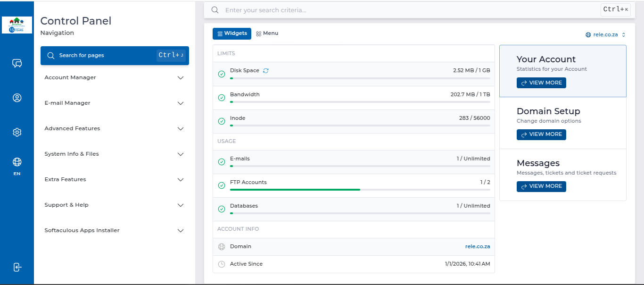The image size is (644, 285).
Task: Open the rele.co.za domain selector dropdown
Action: [x=605, y=34]
